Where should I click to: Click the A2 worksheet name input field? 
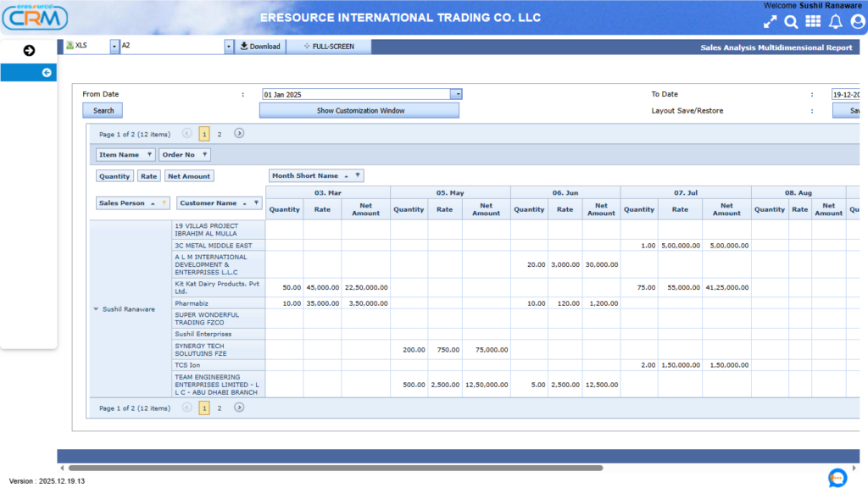170,45
